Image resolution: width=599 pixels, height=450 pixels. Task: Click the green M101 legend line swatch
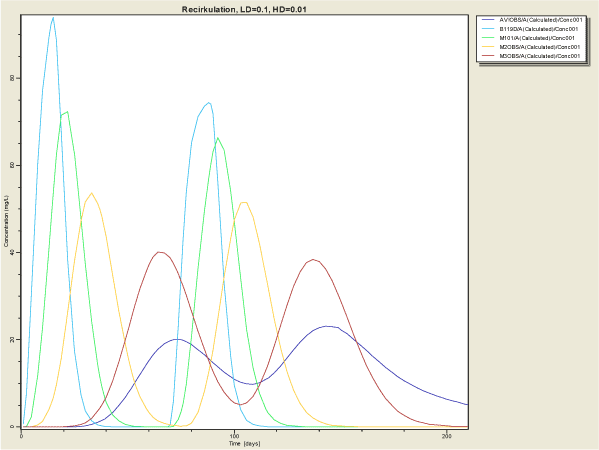click(488, 38)
